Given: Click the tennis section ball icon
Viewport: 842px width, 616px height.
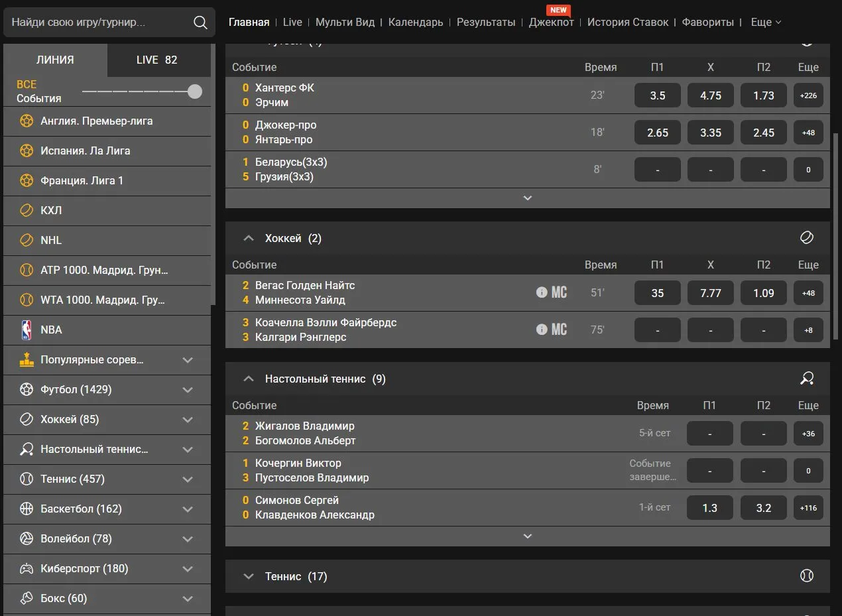Looking at the screenshot, I should click(807, 576).
